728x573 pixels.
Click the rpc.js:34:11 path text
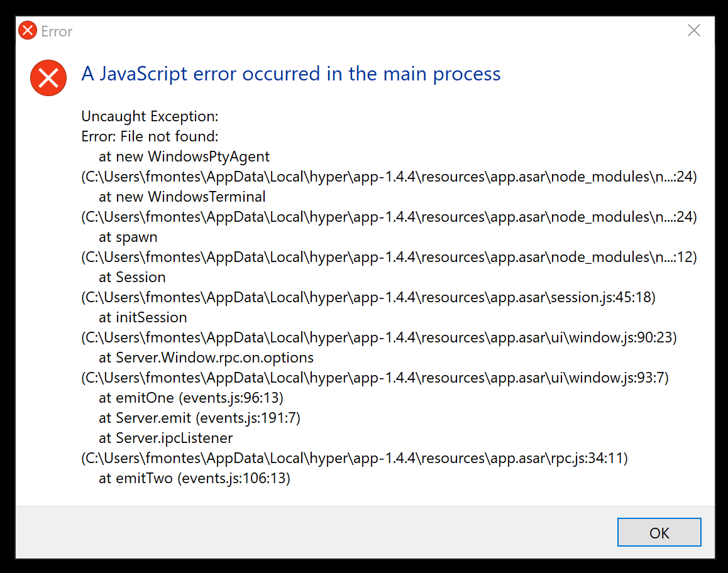[354, 458]
